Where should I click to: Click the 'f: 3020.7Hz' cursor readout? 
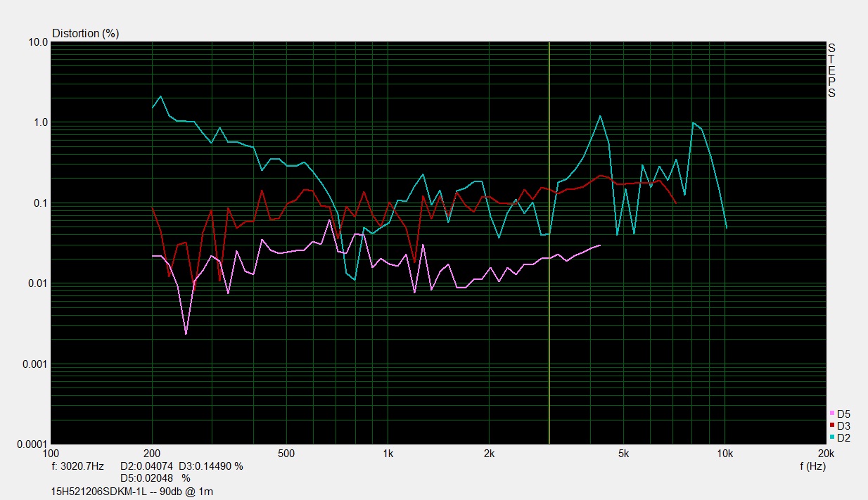point(78,466)
